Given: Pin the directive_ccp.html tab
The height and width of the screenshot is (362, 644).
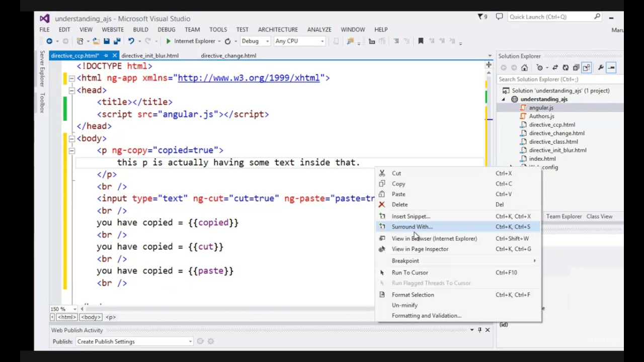Looking at the screenshot, I should (x=106, y=56).
